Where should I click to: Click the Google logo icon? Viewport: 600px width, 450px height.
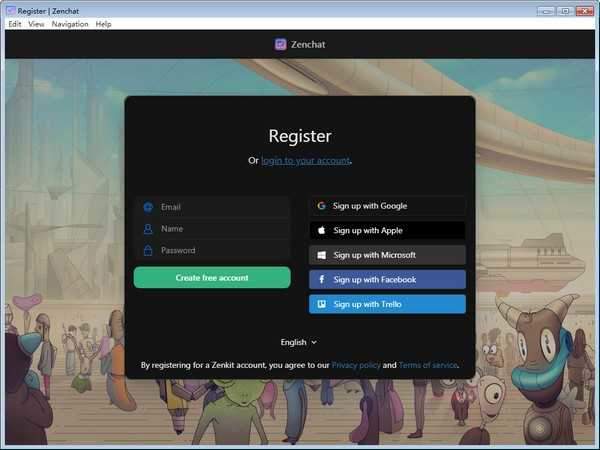322,206
